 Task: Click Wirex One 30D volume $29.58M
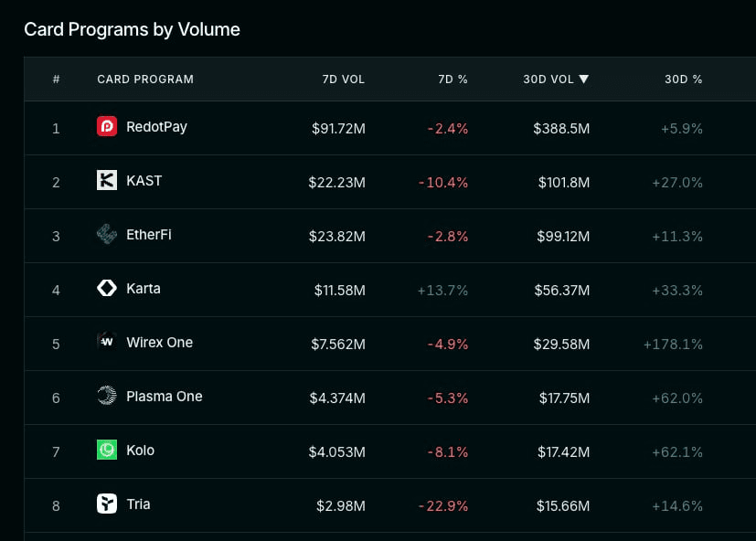click(561, 345)
